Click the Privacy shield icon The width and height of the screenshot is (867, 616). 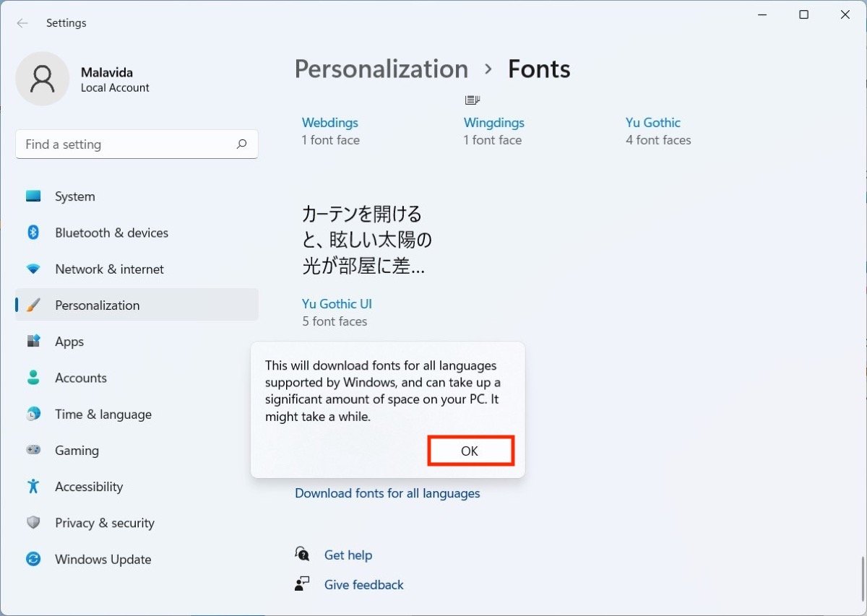point(33,523)
